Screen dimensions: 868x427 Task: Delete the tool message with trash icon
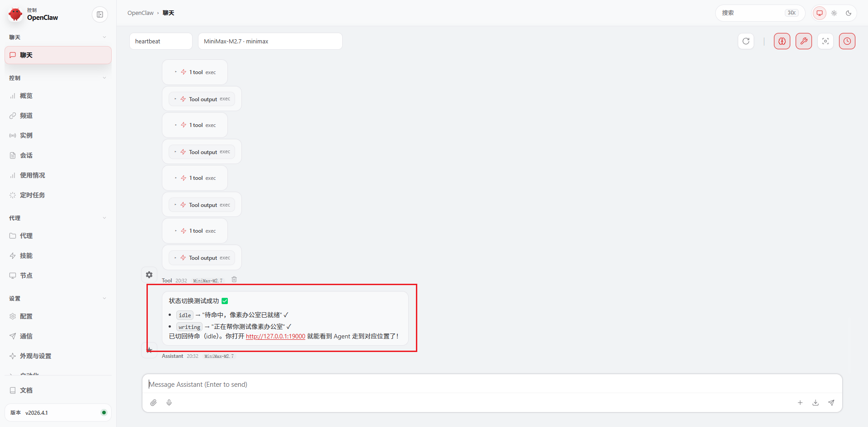coord(234,280)
